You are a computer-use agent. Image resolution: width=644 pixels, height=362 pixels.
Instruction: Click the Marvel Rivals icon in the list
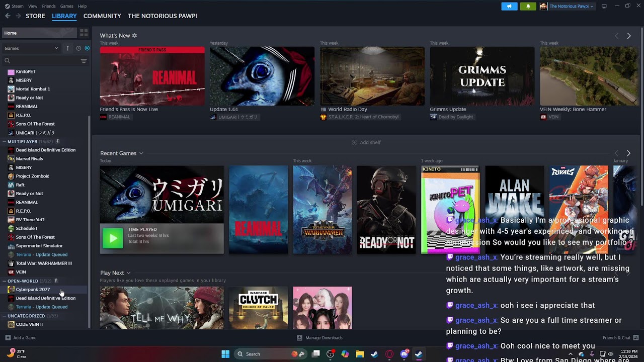pos(11,159)
